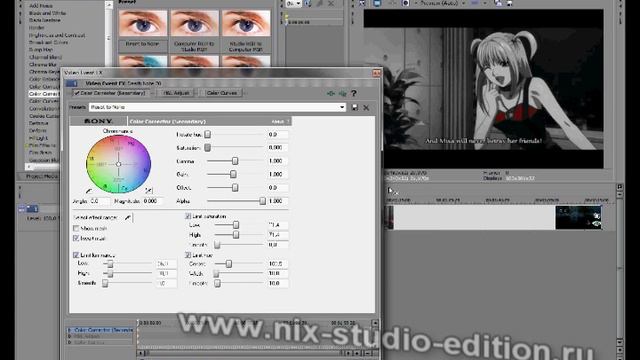Click the Limit saturation Low slider handle
The height and width of the screenshot is (360, 640).
click(x=236, y=225)
